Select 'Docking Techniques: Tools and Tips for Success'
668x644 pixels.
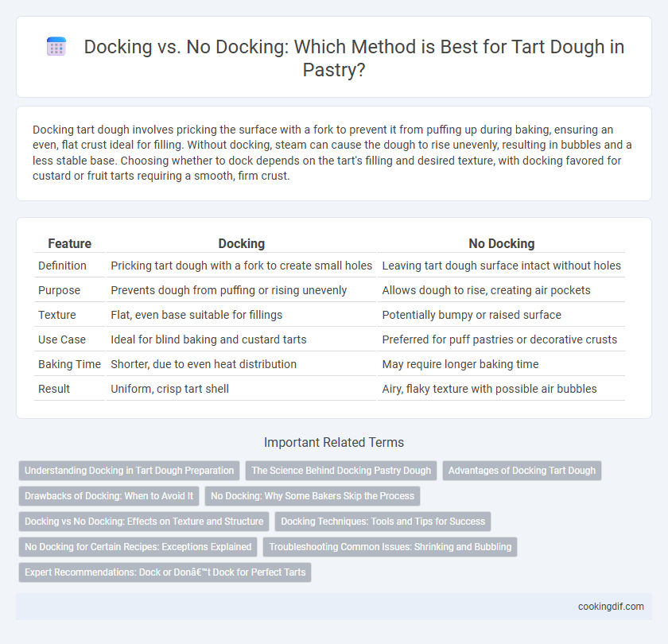point(383,522)
